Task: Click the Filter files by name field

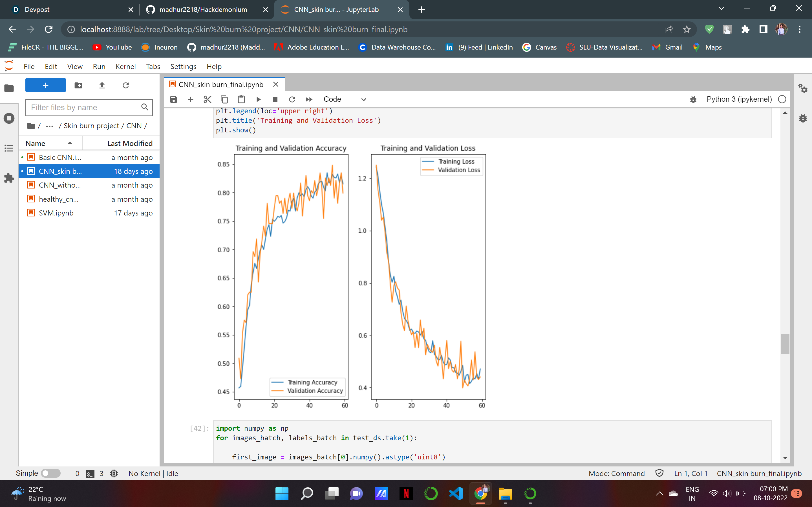Action: click(84, 107)
